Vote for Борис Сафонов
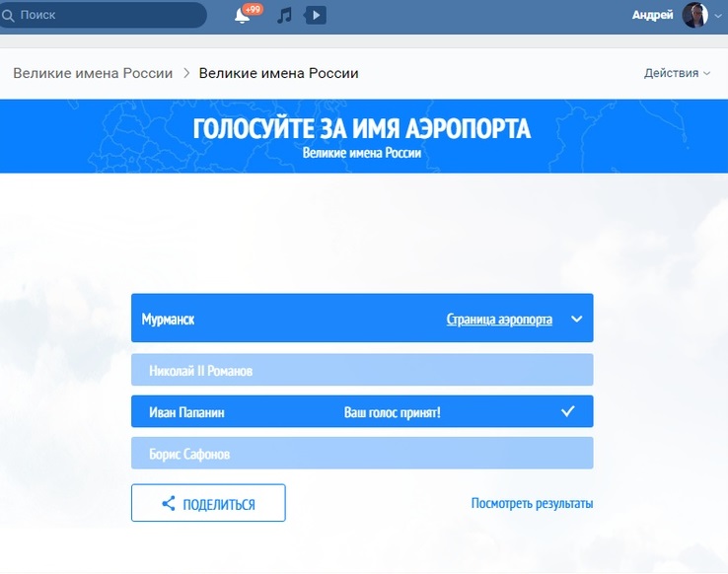The image size is (728, 574). (362, 453)
